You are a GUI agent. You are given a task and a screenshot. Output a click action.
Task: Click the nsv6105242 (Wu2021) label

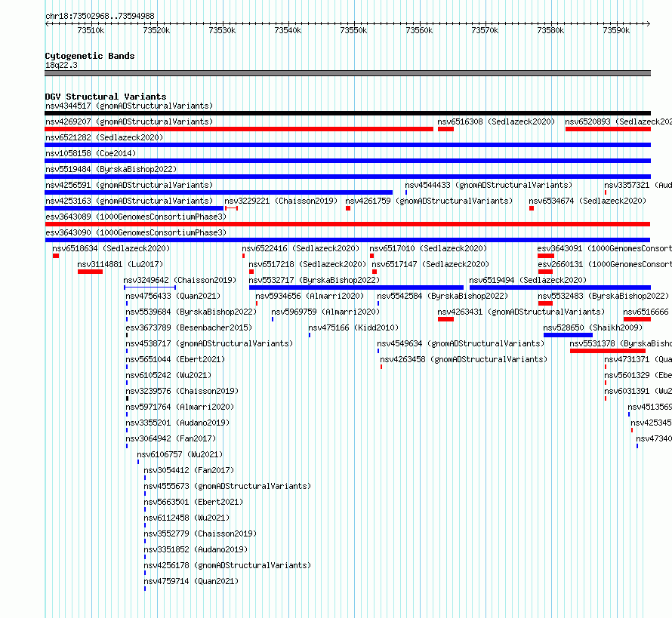tap(168, 375)
